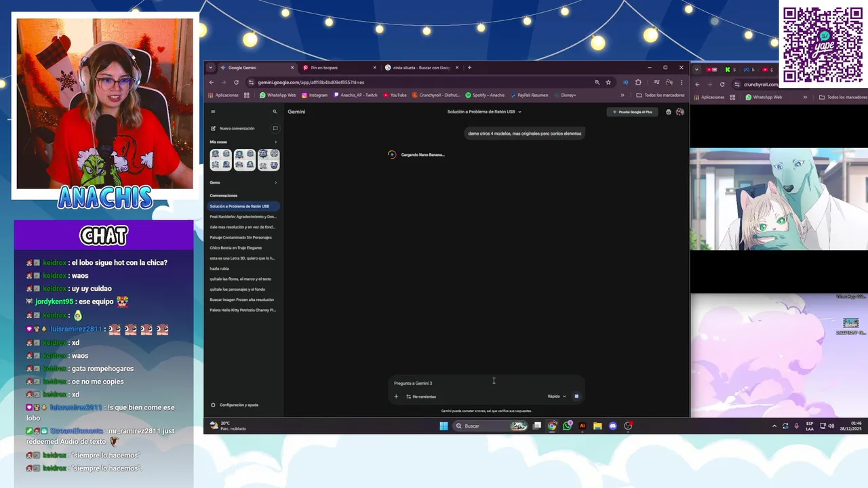
Task: Select conversation Solución a Problema de Ratón USB
Action: (243, 206)
